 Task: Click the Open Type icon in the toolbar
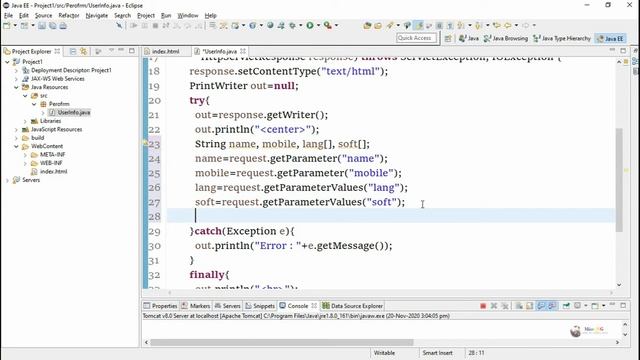click(367, 25)
